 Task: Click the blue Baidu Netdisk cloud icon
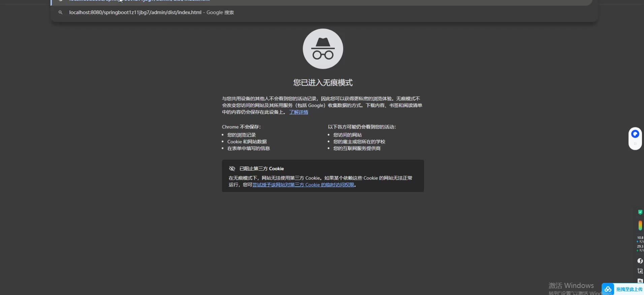point(608,289)
